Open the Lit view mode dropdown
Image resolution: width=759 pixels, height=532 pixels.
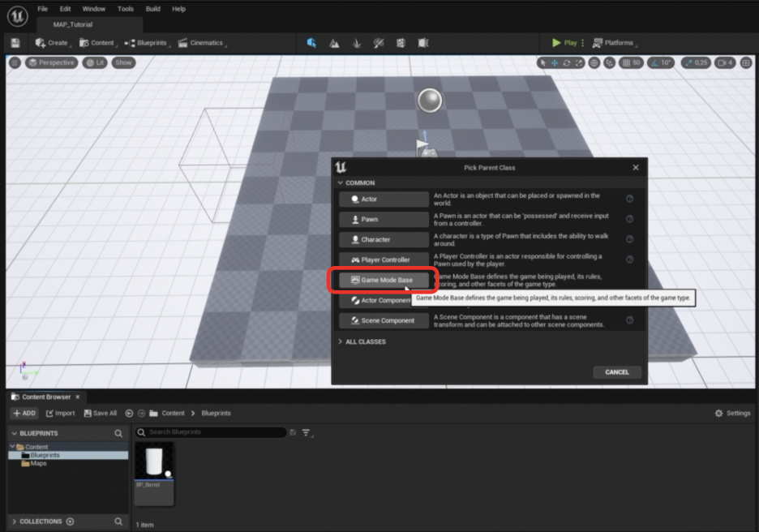[95, 62]
